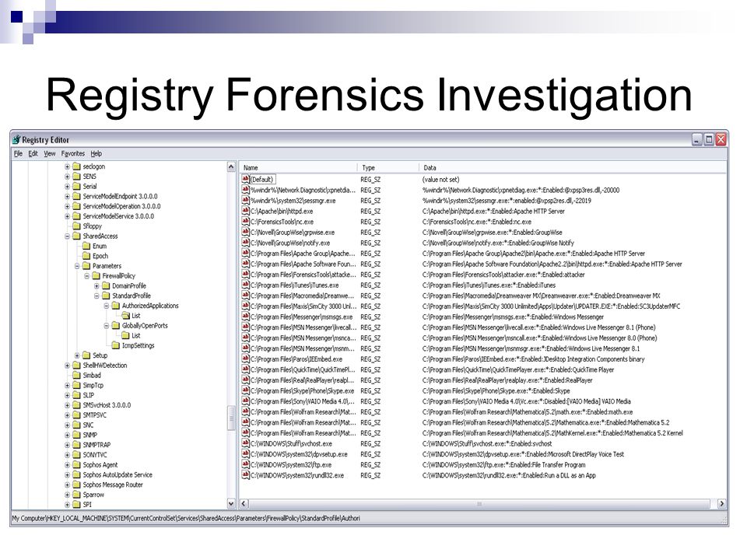The width and height of the screenshot is (747, 560).
Task: Expand the DomainProfile tree node
Action: (x=96, y=285)
